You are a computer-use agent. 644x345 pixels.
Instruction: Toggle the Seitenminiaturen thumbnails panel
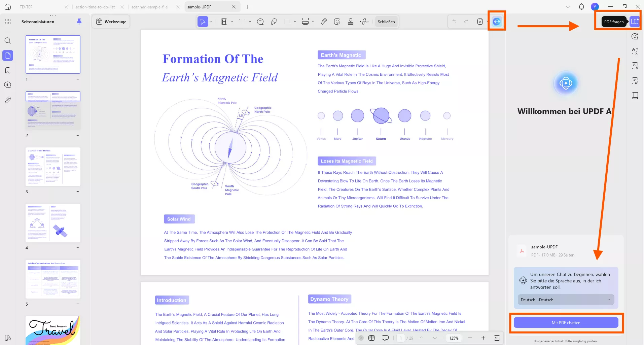pos(8,56)
